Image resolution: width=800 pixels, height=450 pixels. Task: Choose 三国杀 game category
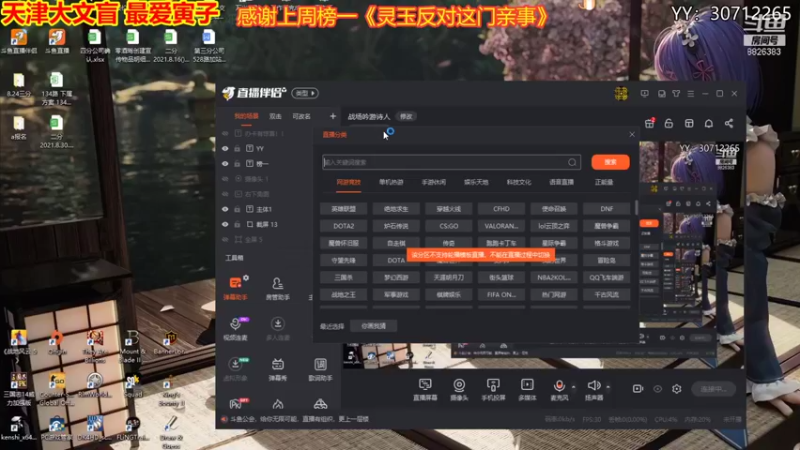[343, 278]
